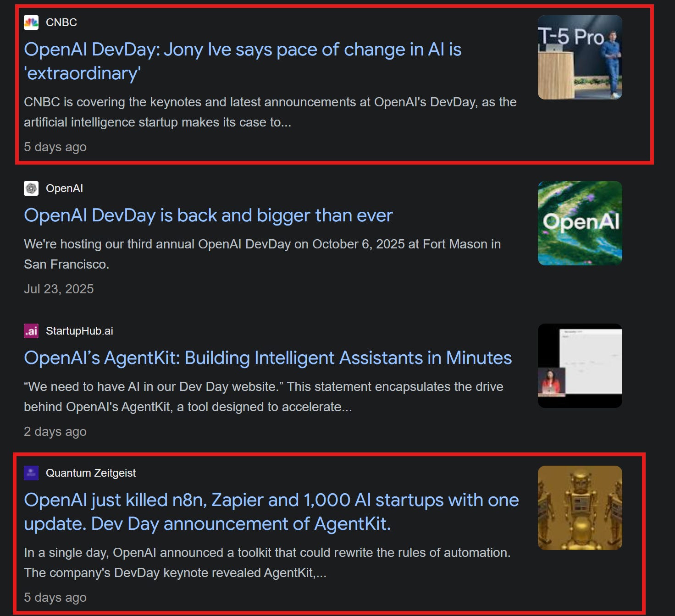Click the StartupHub.ai favicon
Screen dimensions: 675x616
click(31, 331)
